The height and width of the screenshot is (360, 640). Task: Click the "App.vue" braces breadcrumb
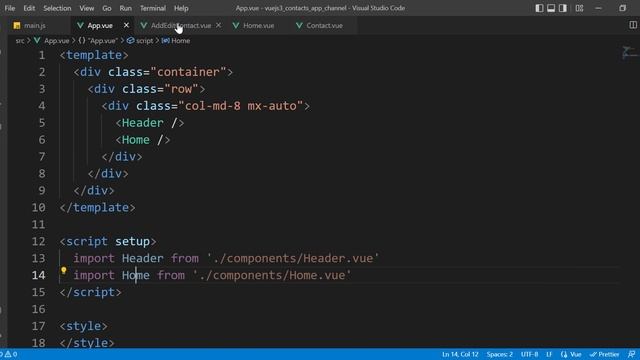tap(98, 40)
